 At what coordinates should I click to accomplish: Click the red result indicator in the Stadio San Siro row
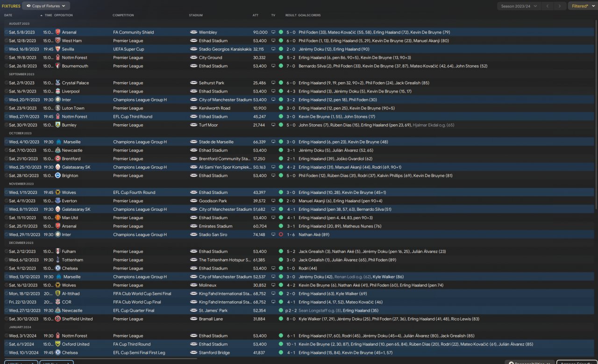tap(281, 234)
